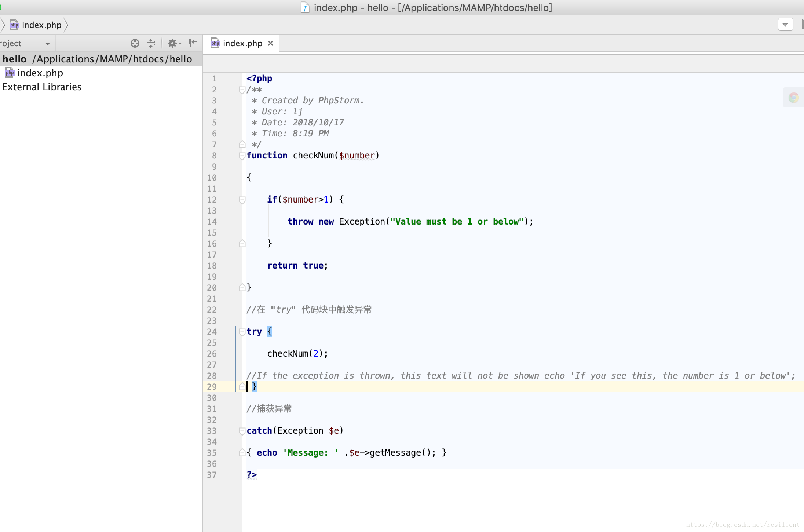Click the collapse all icon in Project panel
The height and width of the screenshot is (532, 804).
151,43
